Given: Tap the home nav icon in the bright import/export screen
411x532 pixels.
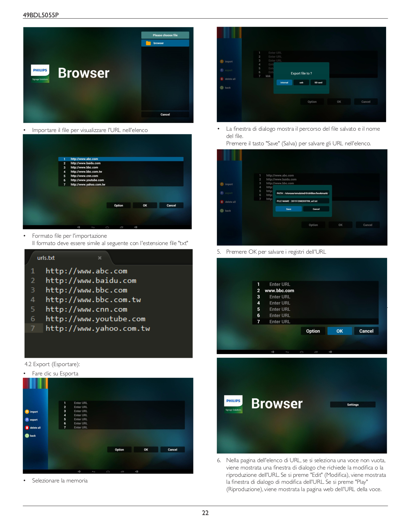Looking at the screenshot, I should pyautogui.click(x=108, y=471).
